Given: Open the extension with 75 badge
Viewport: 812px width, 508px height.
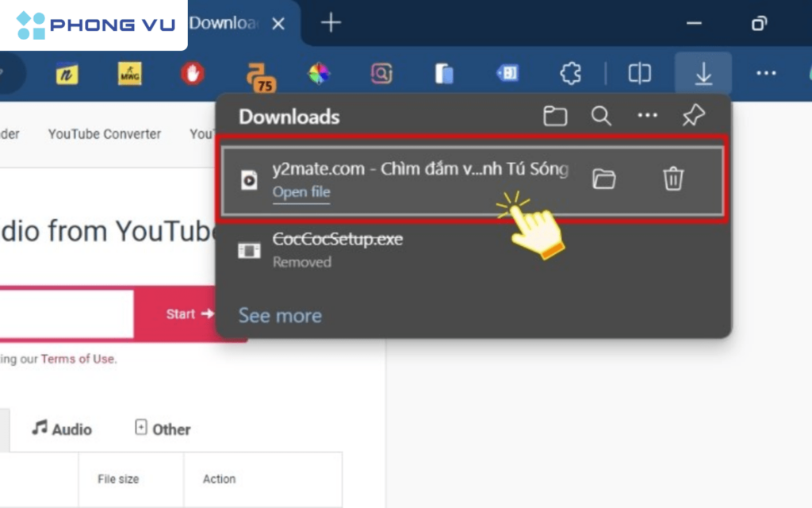Looking at the screenshot, I should [x=259, y=75].
